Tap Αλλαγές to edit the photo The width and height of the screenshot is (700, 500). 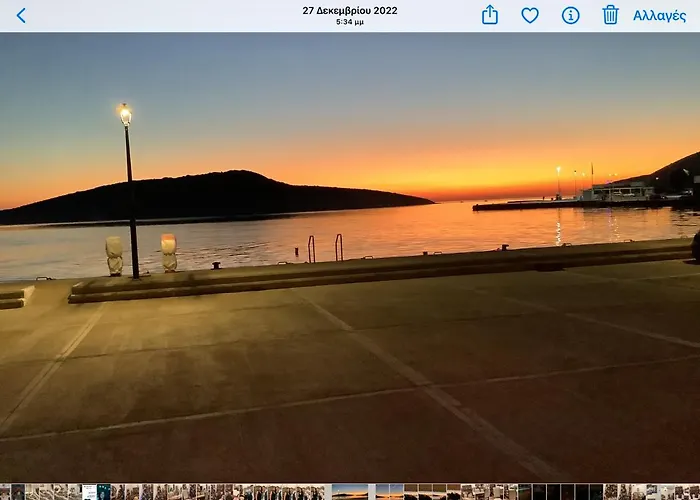pos(659,15)
